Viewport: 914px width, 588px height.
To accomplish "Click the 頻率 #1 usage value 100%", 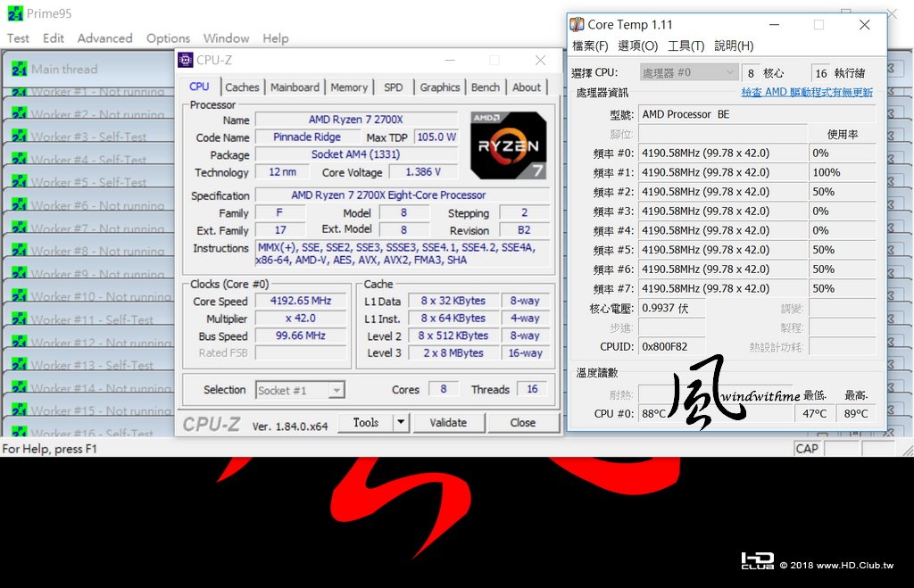I will point(843,172).
